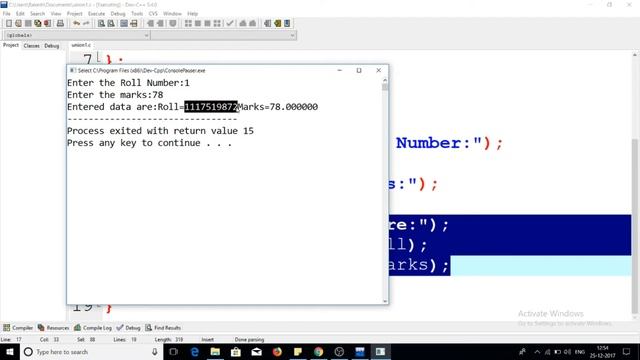Open the Action Center notification icon
Screen dimensions: 640x360
pos(627,352)
